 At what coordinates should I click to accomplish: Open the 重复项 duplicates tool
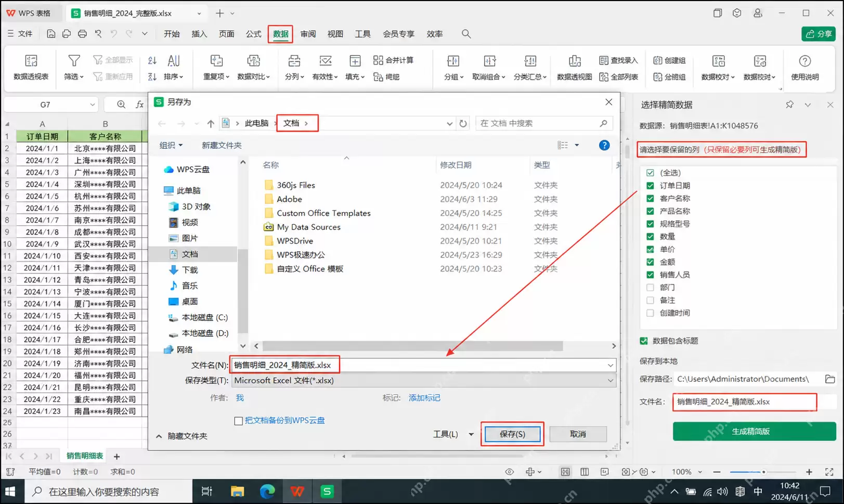[x=216, y=68]
